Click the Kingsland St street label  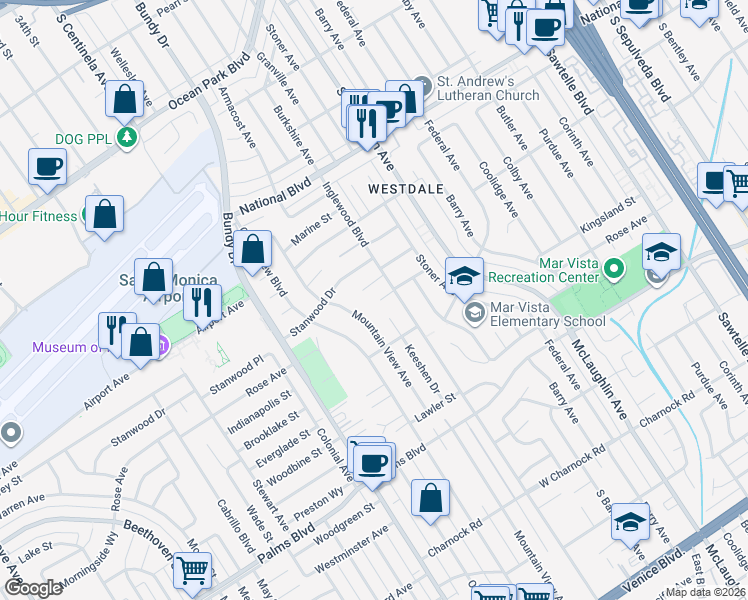[x=608, y=215]
